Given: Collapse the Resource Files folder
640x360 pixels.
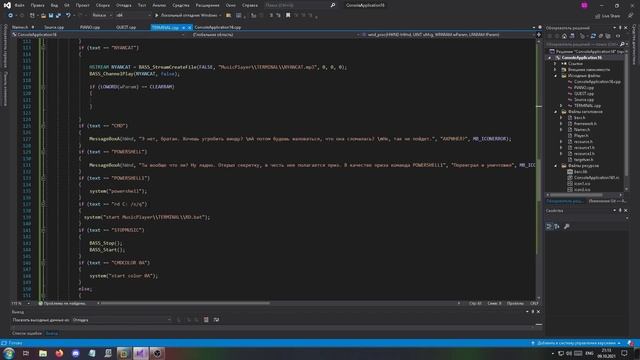Looking at the screenshot, I should click(x=555, y=166).
